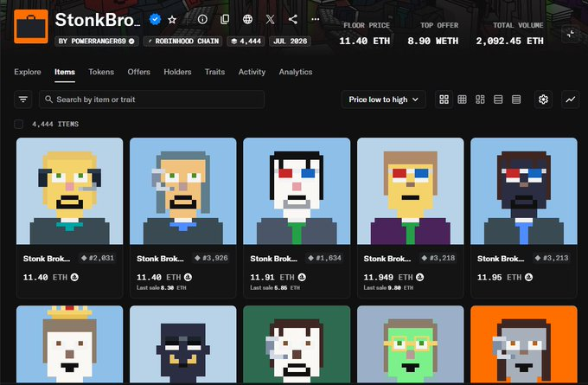This screenshot has width=588, height=385.
Task: Open the collection website globe icon
Action: [247, 19]
